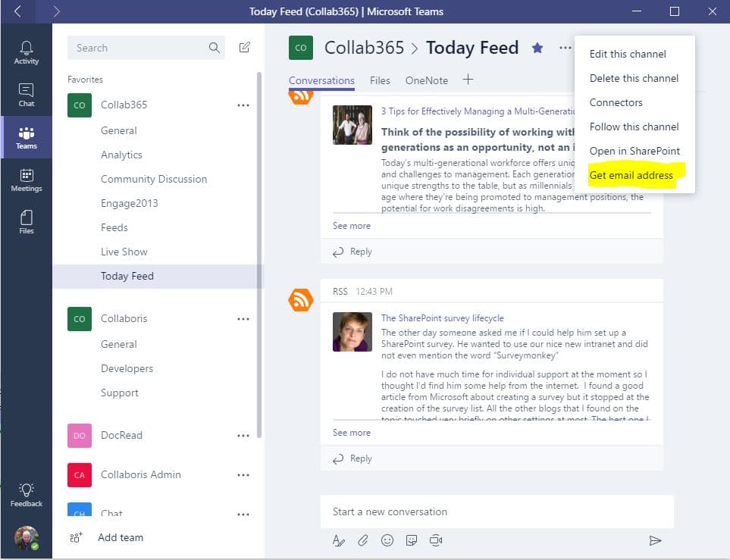730x560 pixels.
Task: Switch to the OneNote tab
Action: click(x=426, y=80)
